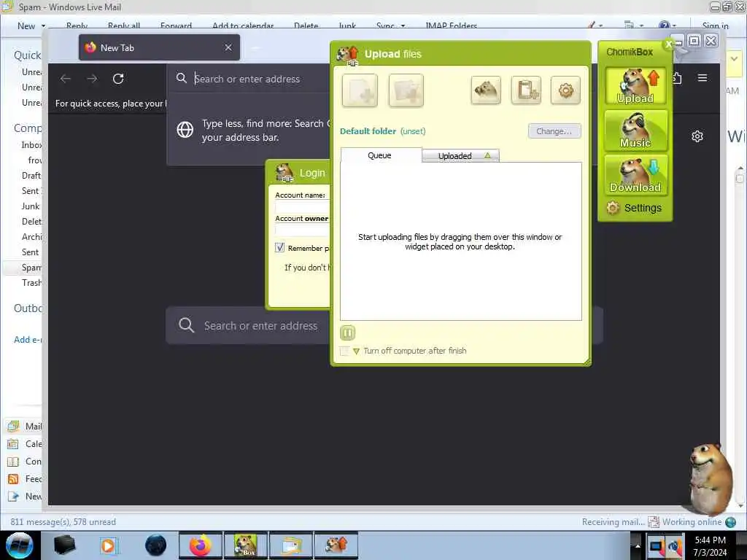
Task: Click IMAP Folders in the Live Mail toolbar
Action: pos(451,26)
